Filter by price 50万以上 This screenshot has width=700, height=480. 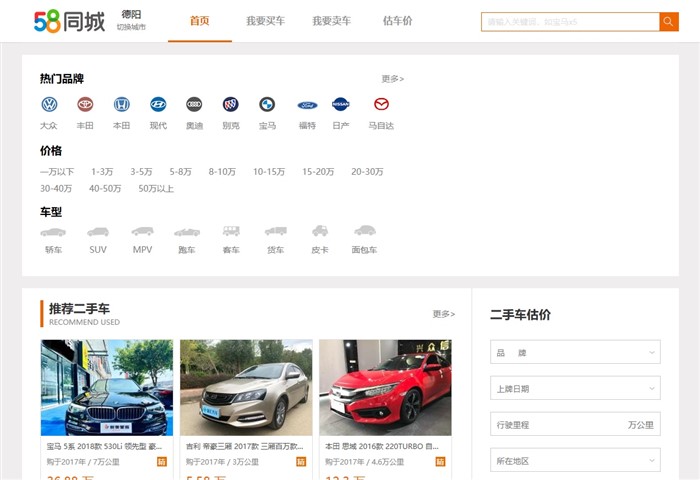click(x=156, y=189)
